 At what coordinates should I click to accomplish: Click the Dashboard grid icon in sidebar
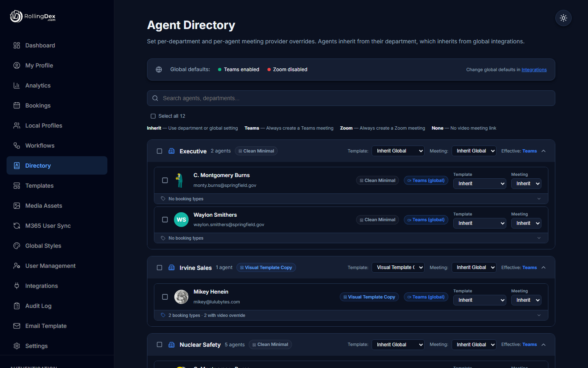pos(17,45)
